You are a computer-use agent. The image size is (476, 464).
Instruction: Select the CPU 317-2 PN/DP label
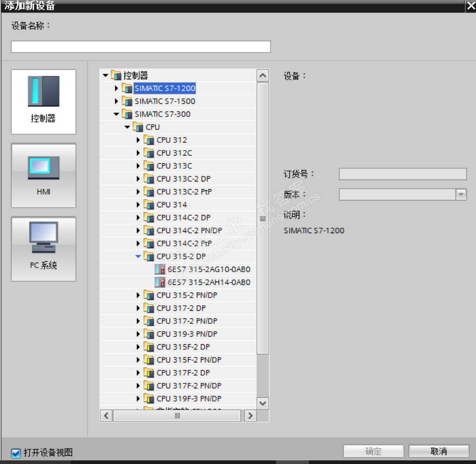187,321
